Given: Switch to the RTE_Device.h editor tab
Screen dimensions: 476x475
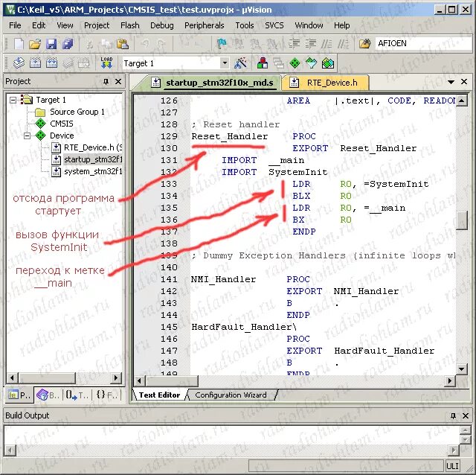Looking at the screenshot, I should (326, 83).
